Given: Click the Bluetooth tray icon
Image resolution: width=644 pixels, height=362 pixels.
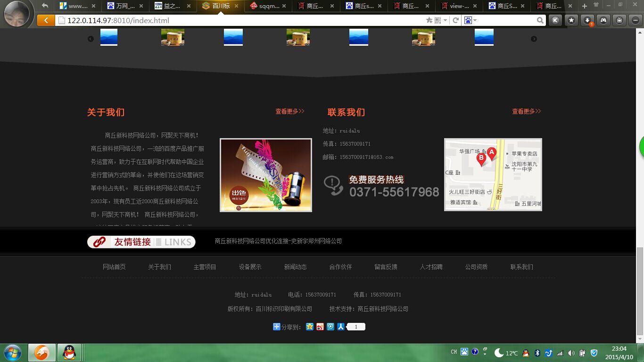Looking at the screenshot, I should pos(537,353).
